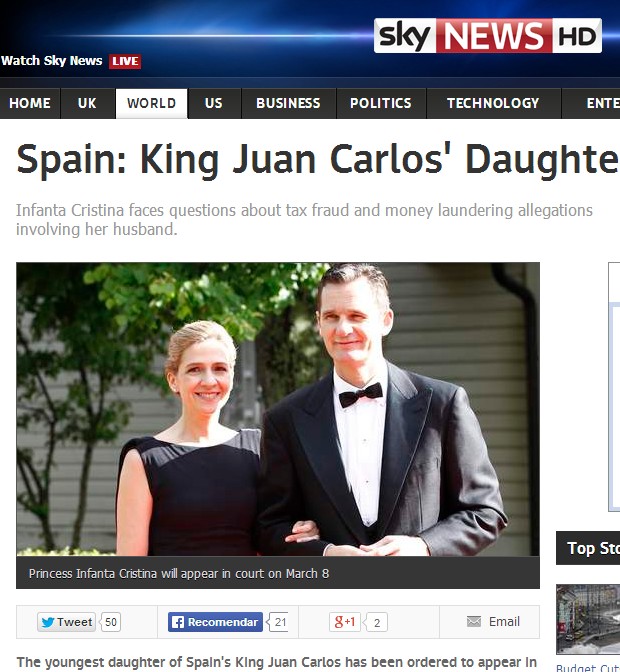The image size is (620, 672).
Task: Click the Email share link text
Action: 504,621
